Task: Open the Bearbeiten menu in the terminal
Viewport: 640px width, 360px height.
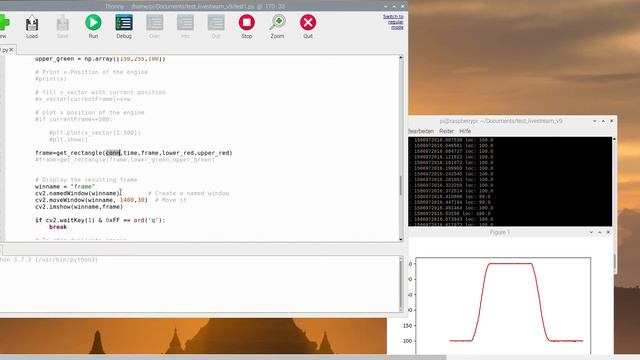Action: coord(421,131)
